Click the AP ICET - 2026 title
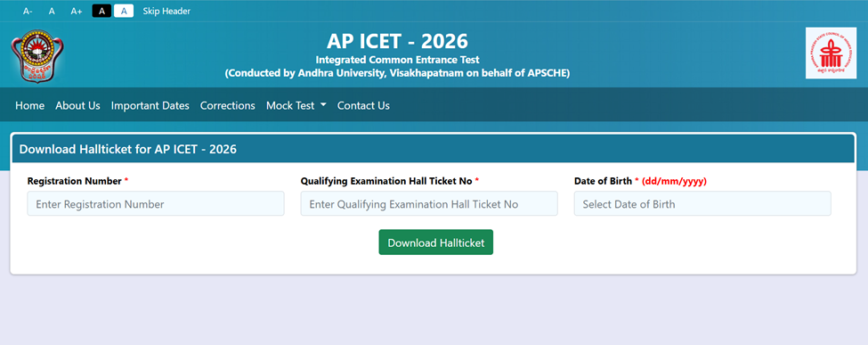The image size is (868, 345). pos(397,41)
